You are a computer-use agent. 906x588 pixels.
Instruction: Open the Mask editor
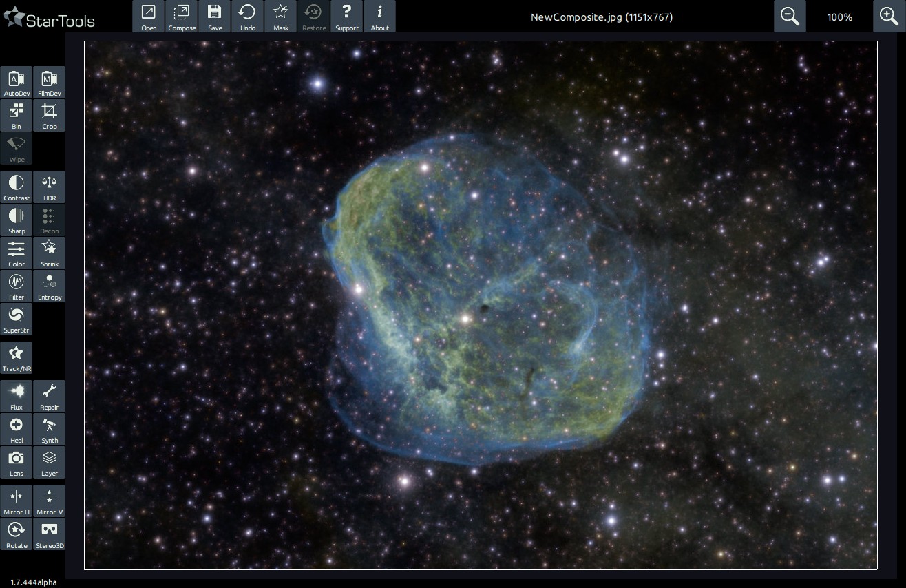click(x=281, y=17)
